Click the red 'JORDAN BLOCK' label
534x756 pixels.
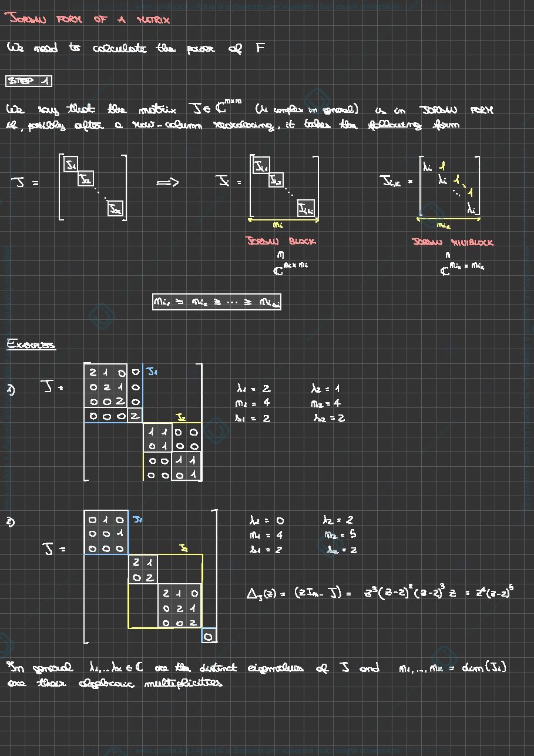(x=280, y=241)
